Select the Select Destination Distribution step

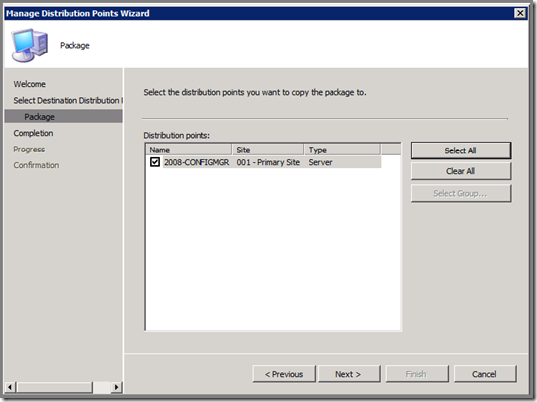pos(68,100)
